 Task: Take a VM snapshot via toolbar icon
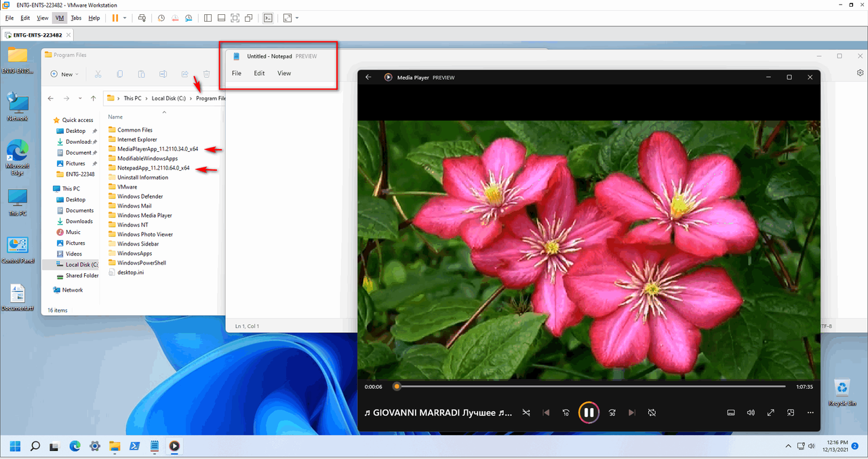161,18
